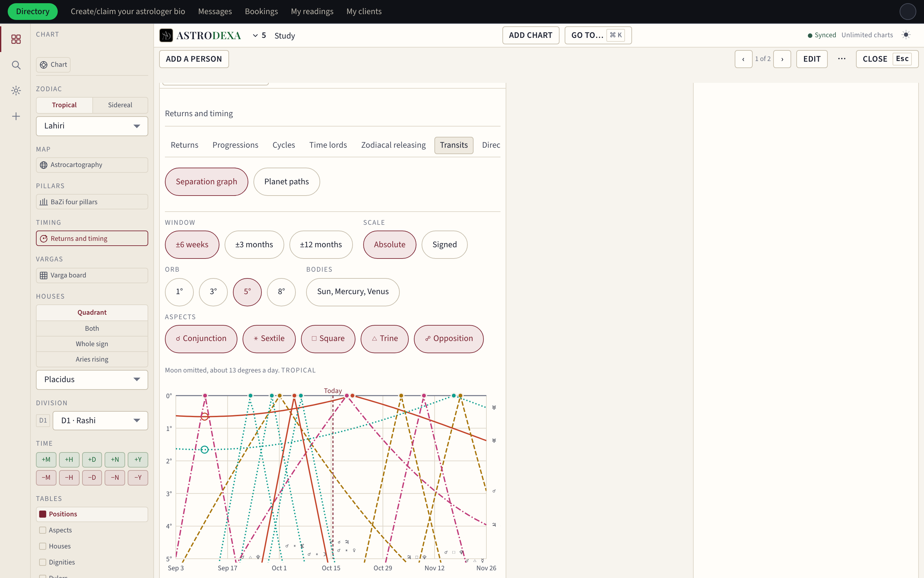This screenshot has height=578, width=924.
Task: Click red circle marker on separation graph
Action: [x=205, y=417]
